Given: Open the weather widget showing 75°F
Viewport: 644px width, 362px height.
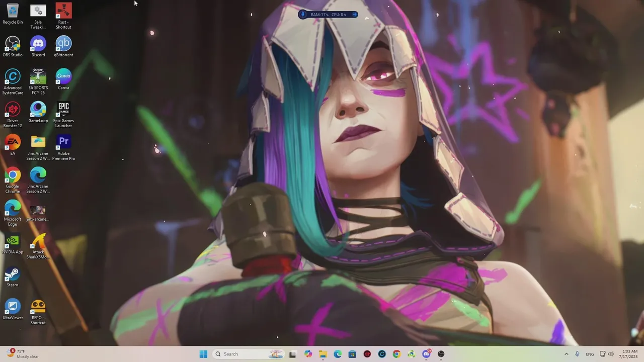Looking at the screenshot, I should pos(23,354).
